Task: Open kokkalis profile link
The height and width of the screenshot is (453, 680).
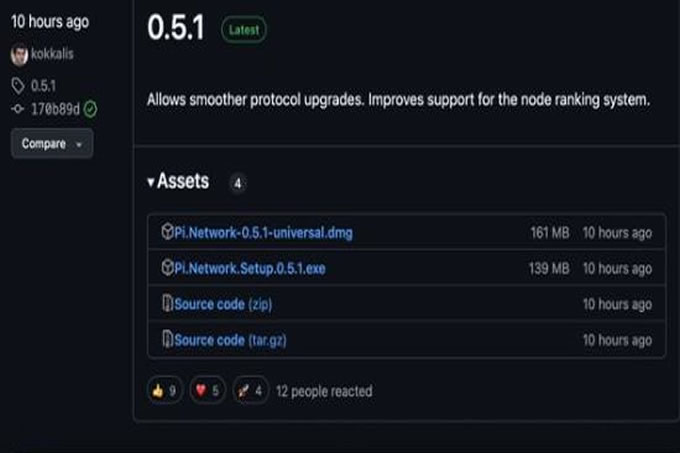Action: coord(52,54)
